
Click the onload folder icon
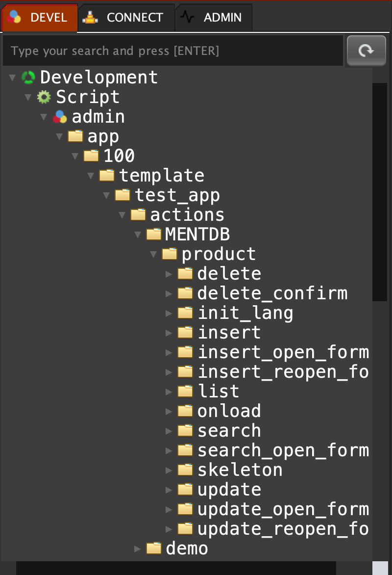point(186,411)
